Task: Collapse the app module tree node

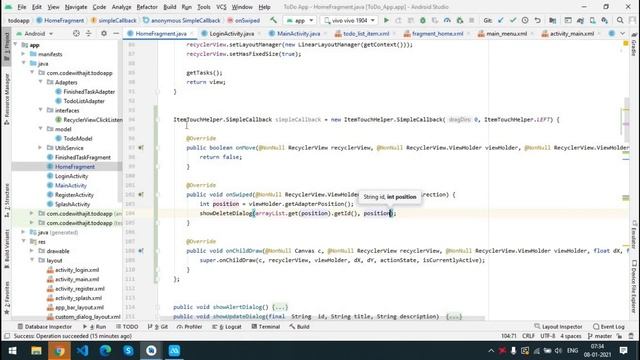Action: [x=16, y=44]
